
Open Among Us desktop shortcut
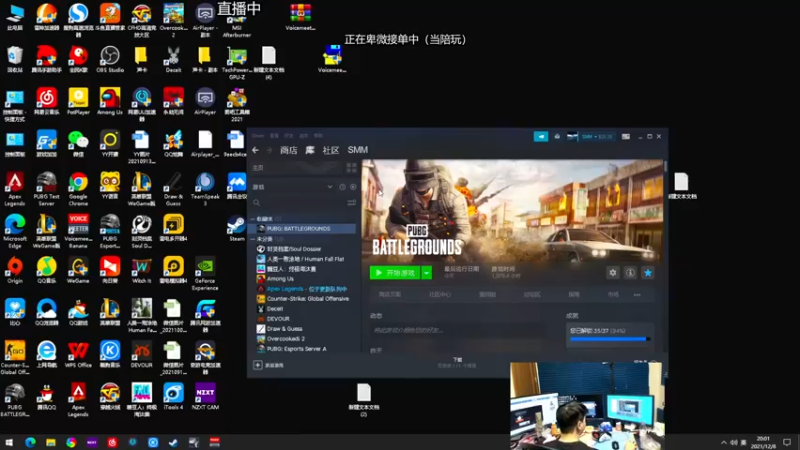[110, 102]
